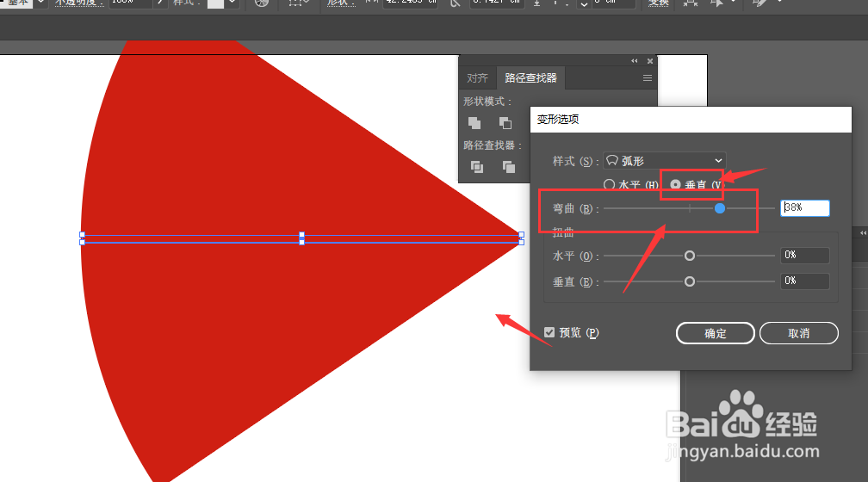Click the Unite shape mode icon in Pathfinder
Image resolution: width=868 pixels, height=482 pixels.
pos(474,123)
